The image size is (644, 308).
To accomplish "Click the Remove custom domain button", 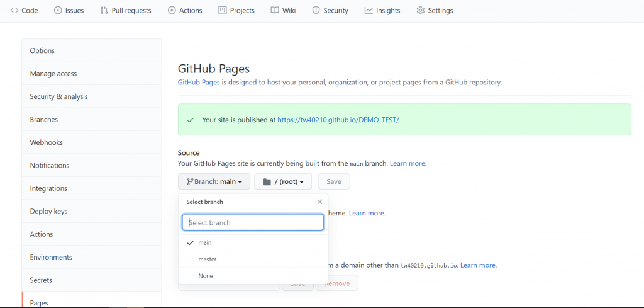I will coord(337,283).
